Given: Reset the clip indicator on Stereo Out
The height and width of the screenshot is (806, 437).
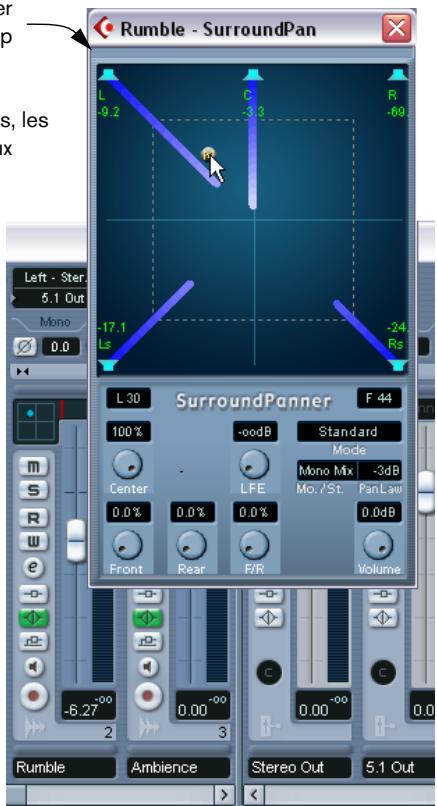Looking at the screenshot, I should [269, 672].
